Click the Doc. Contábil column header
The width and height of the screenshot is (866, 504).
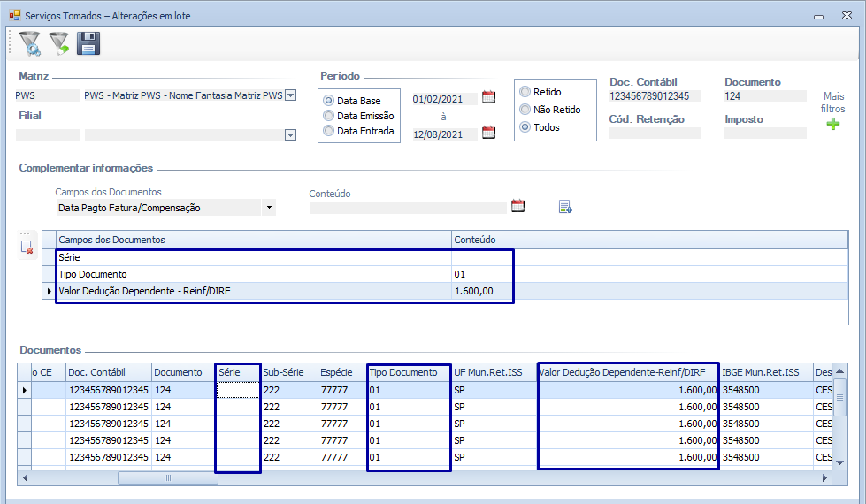[107, 372]
